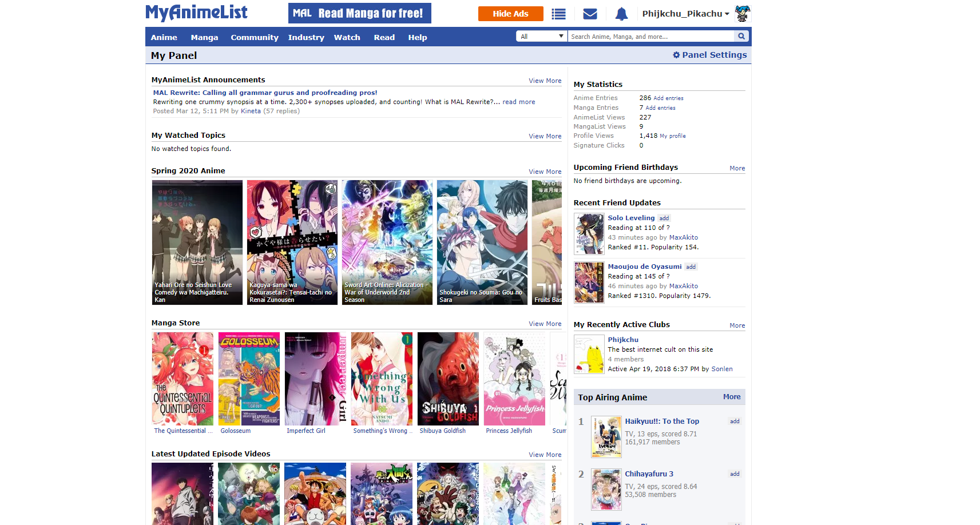Image resolution: width=980 pixels, height=525 pixels.
Task: Open the Industry menu
Action: pos(306,37)
